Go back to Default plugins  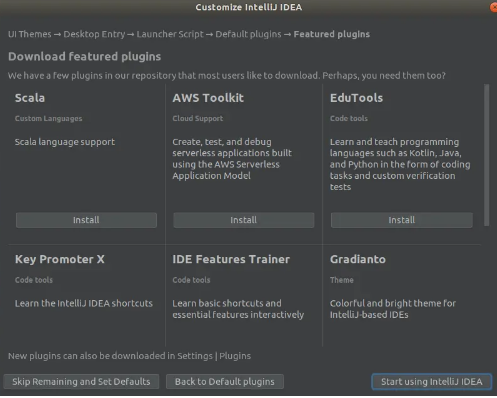point(225,382)
